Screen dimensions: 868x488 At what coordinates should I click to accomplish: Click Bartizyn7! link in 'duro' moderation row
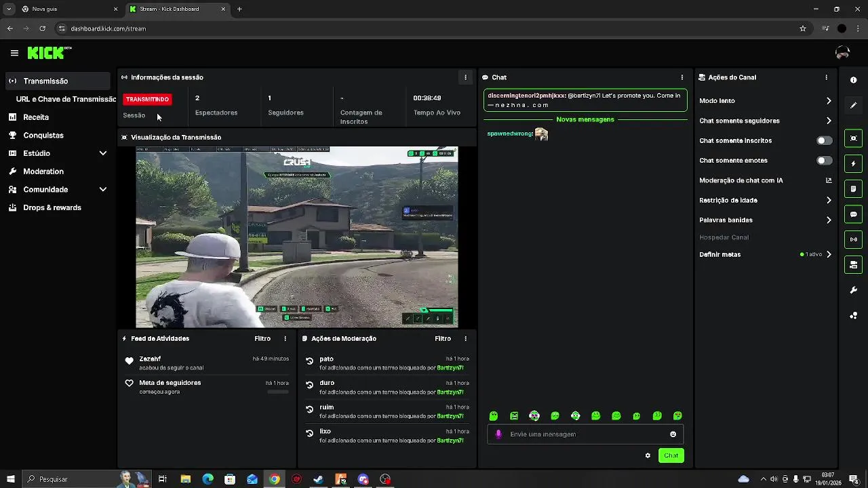pos(450,392)
